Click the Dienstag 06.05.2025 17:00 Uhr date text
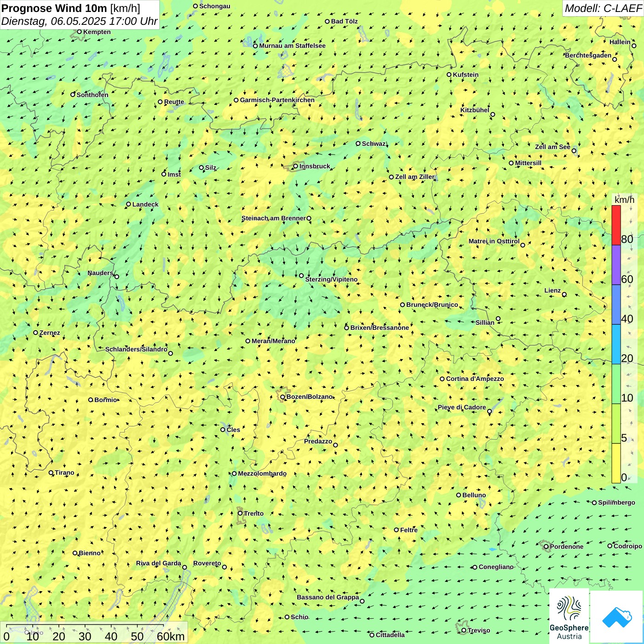The width and height of the screenshot is (644, 644). click(x=79, y=21)
